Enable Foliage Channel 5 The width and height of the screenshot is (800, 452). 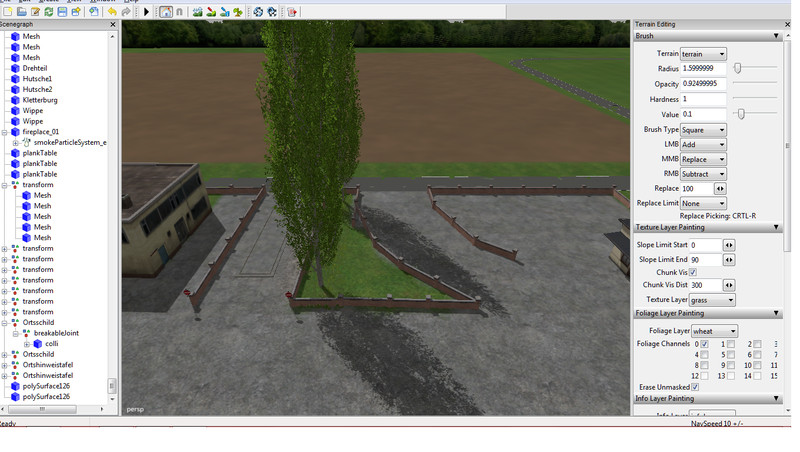[x=731, y=355]
